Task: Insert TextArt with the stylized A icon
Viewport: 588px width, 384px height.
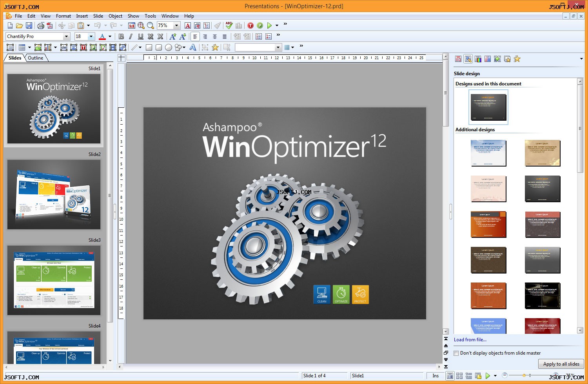Action: click(193, 47)
